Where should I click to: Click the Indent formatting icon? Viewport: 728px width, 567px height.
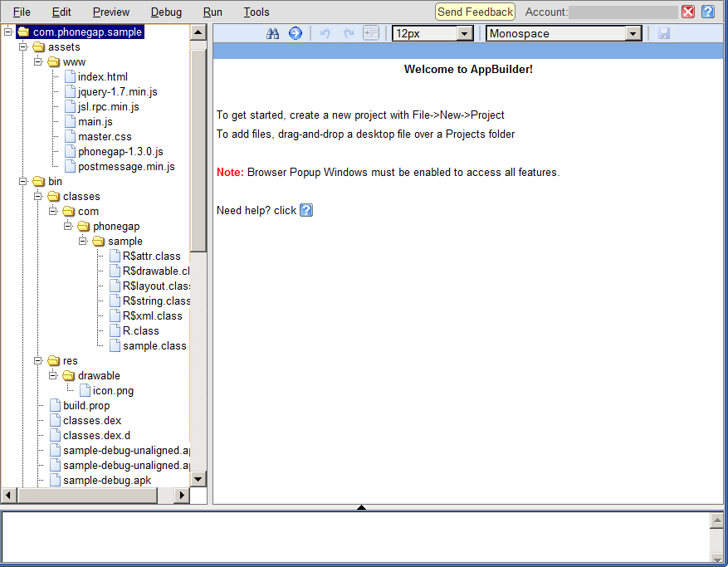[371, 33]
